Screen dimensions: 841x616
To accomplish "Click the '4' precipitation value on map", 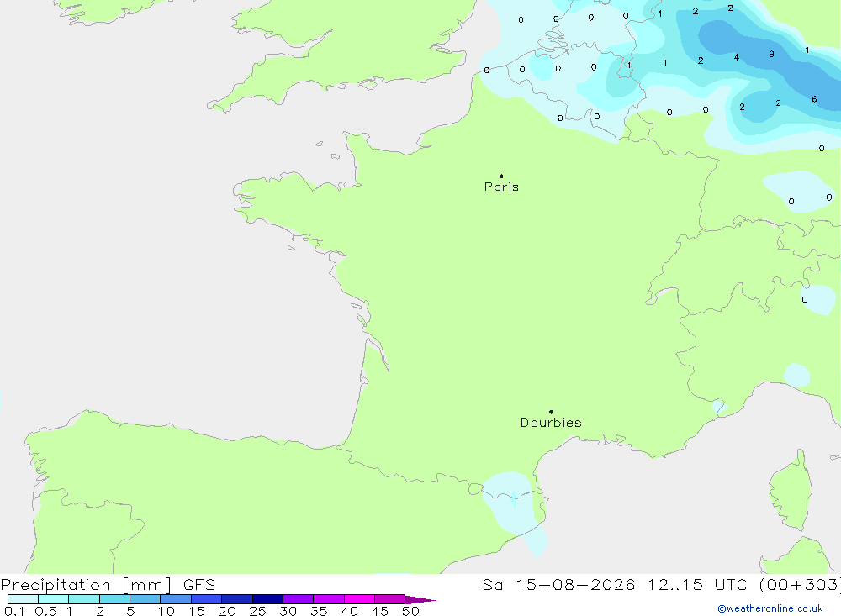I will 737,57.
